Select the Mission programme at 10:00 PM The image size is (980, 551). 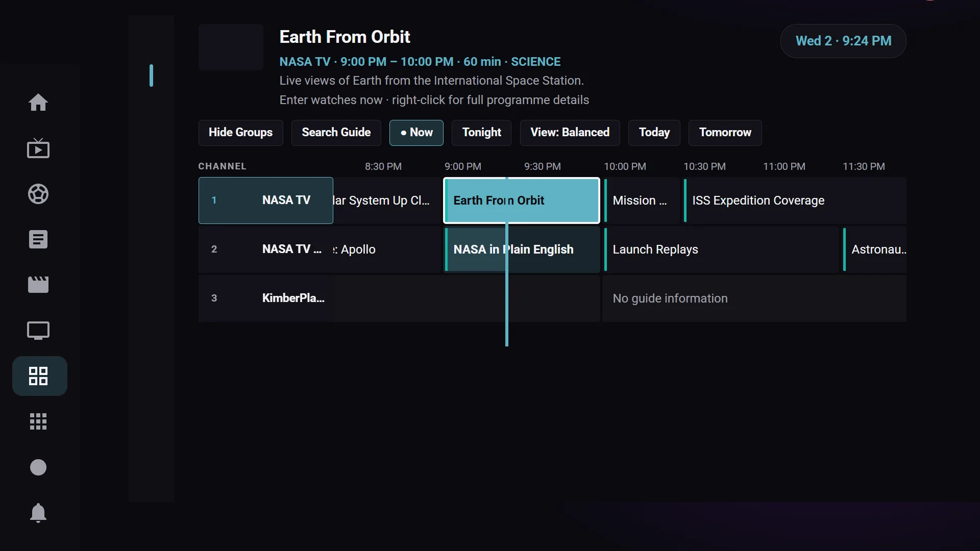click(642, 201)
